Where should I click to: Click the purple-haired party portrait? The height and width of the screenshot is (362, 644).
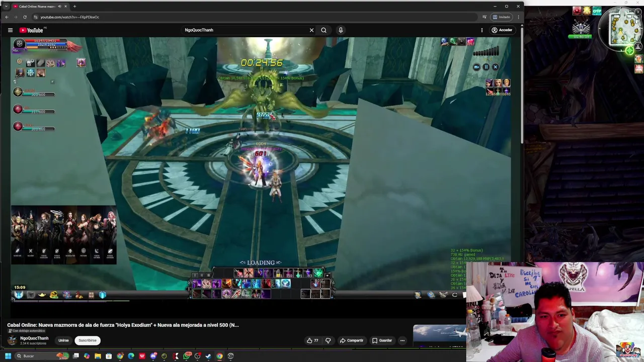489,83
